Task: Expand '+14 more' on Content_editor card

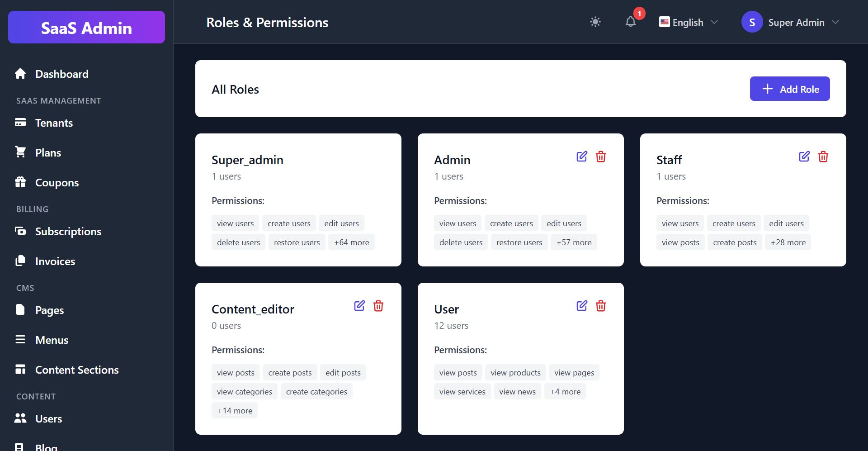Action: pyautogui.click(x=235, y=411)
